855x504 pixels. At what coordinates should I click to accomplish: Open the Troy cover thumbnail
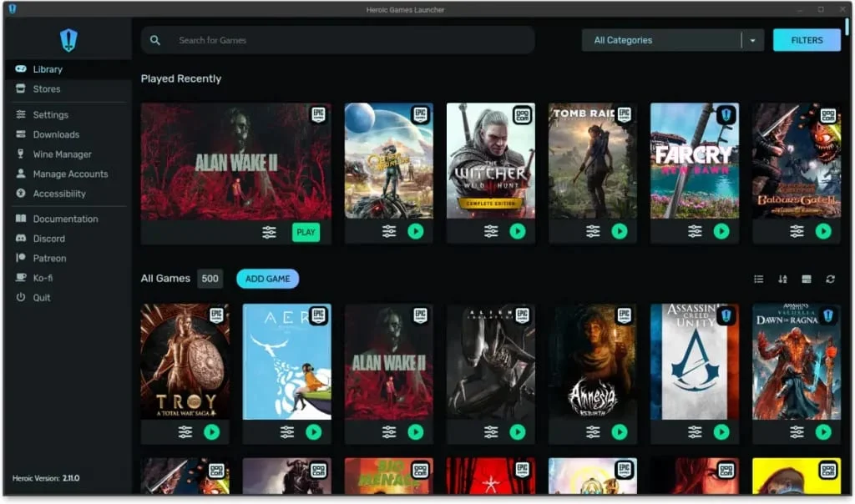tap(185, 362)
